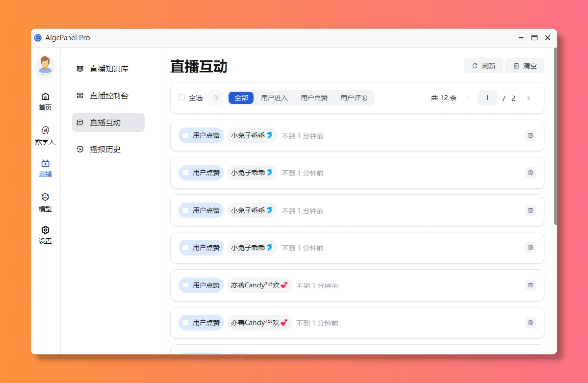This screenshot has width=588, height=383.
Task: Delete the first 小兔子乖乖 entry via trash icon
Action: pos(530,135)
